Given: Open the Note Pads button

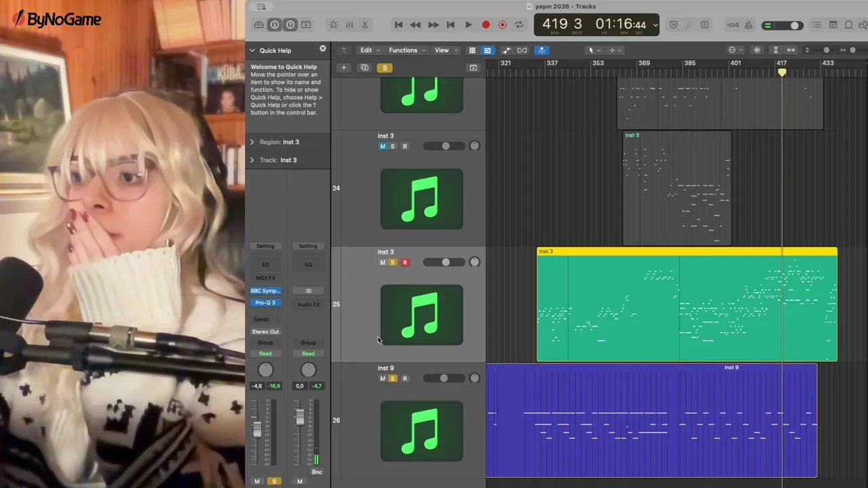Looking at the screenshot, I should pyautogui.click(x=833, y=25).
